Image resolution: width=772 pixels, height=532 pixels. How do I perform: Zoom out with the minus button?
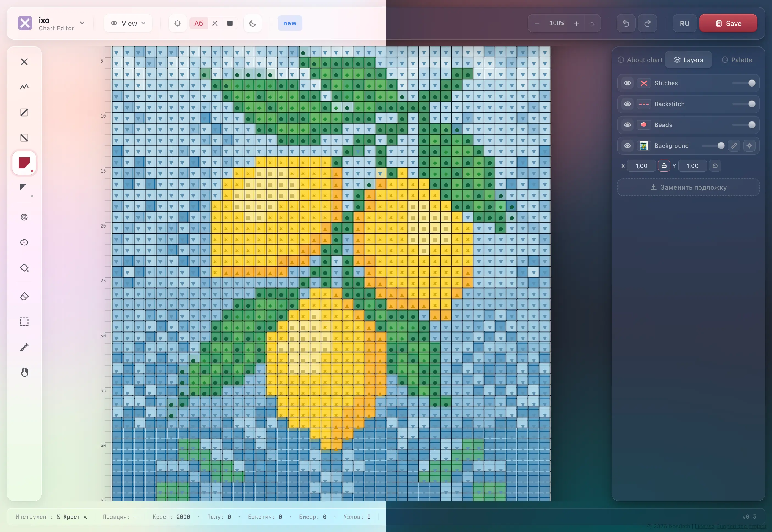click(537, 24)
